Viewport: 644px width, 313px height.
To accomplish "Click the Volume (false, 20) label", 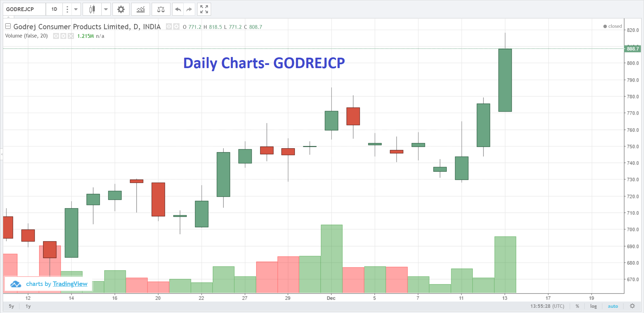I will click(26, 36).
